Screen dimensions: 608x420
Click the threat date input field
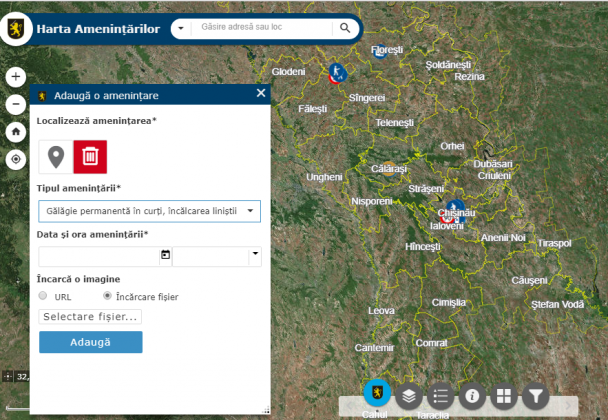99,256
